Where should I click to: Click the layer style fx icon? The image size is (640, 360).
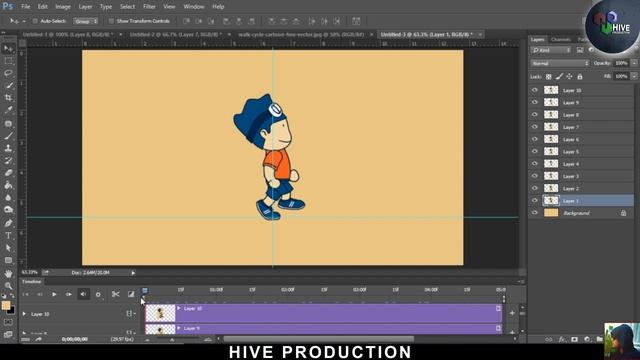[x=562, y=339]
